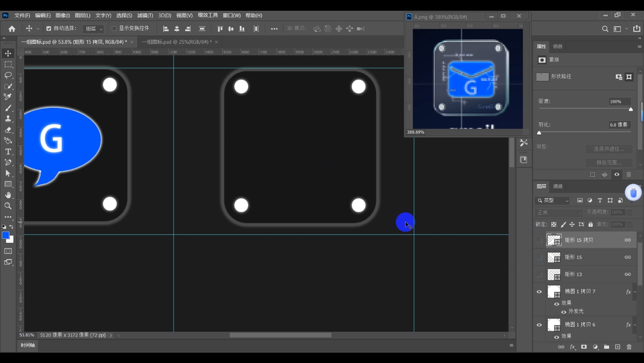Create a new group folder icon
The image size is (644, 363).
pyautogui.click(x=606, y=347)
